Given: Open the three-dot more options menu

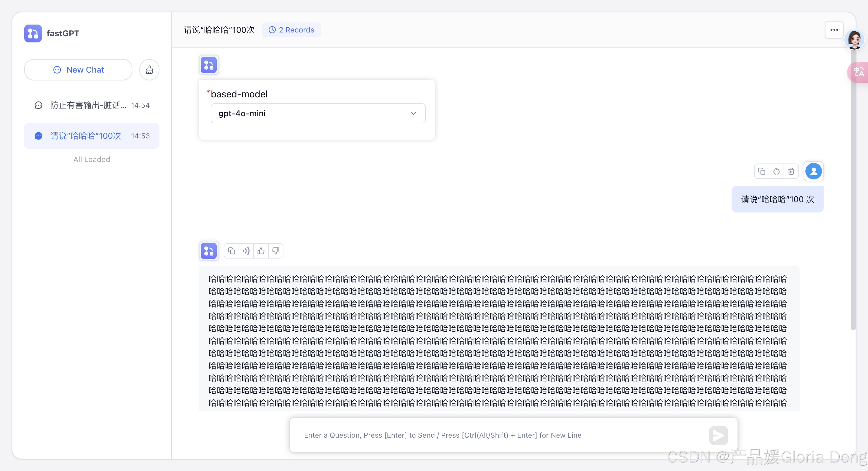Looking at the screenshot, I should (x=834, y=30).
